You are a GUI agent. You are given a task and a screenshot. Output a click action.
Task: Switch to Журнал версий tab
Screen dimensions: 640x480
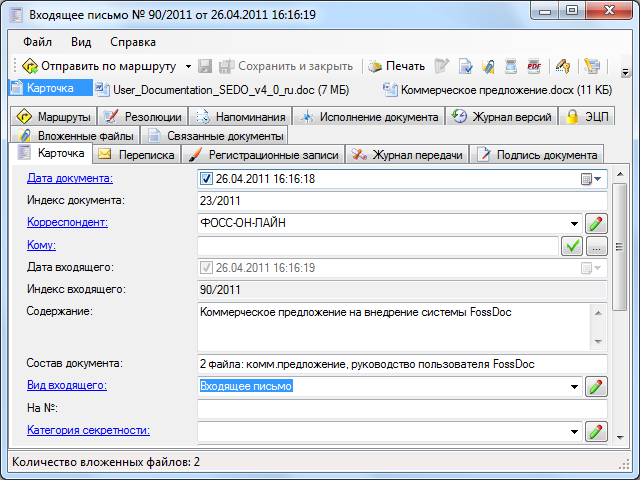501,117
